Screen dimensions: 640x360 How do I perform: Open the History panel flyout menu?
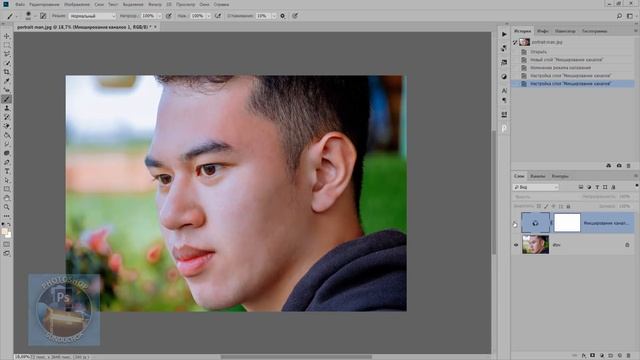coord(636,31)
